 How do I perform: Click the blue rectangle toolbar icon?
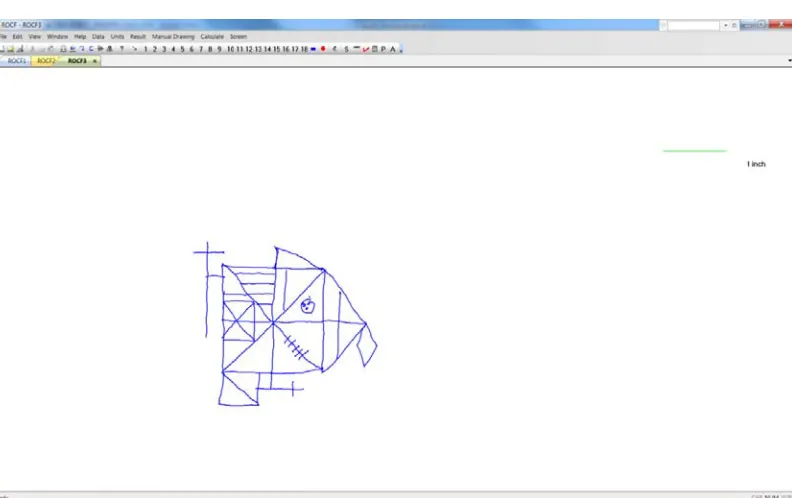coord(313,49)
